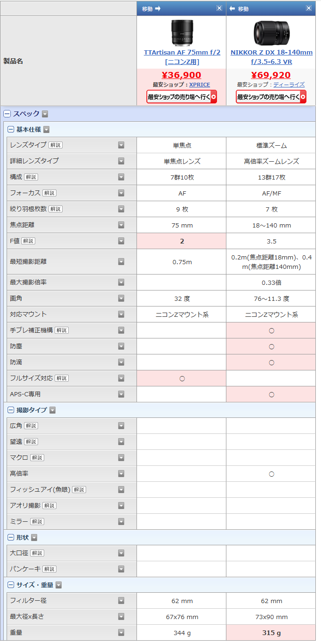Go to cheapest shop for NIKKOR lens
This screenshot has width=321, height=644.
click(x=271, y=97)
